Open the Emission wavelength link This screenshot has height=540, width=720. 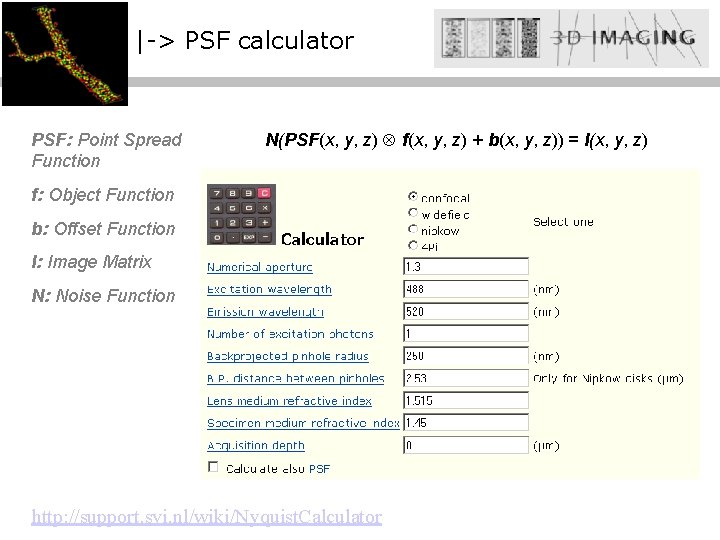coord(265,312)
